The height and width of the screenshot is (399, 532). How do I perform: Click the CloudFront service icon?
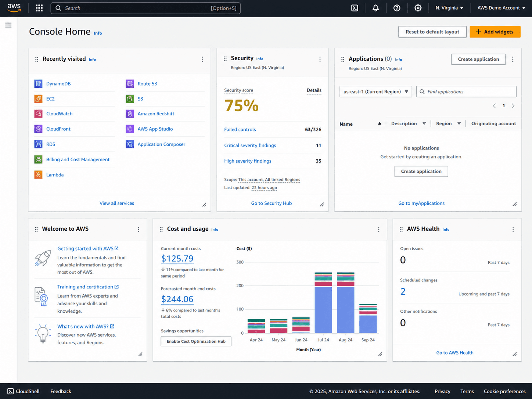[38, 129]
